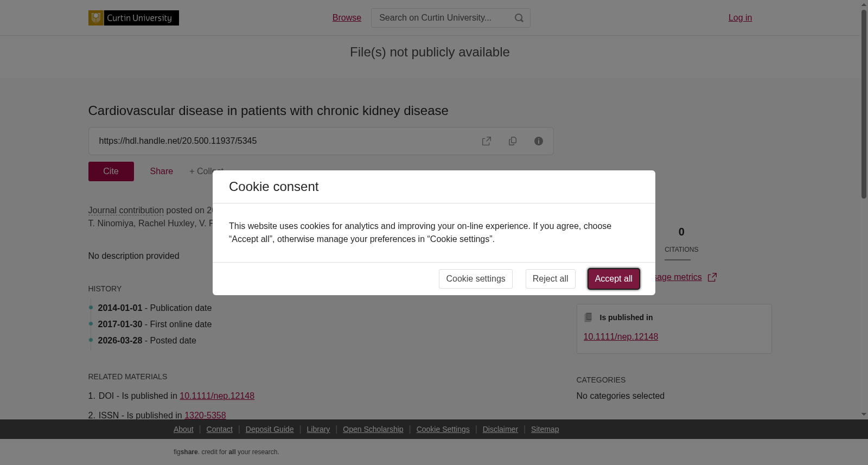Reject all cookies
868x465 pixels.
point(550,279)
